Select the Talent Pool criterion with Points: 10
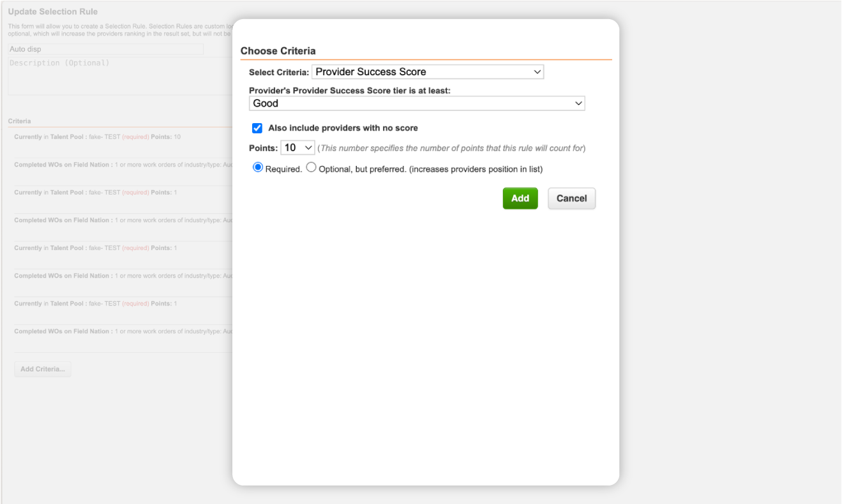Screen dimensions: 842x504 [x=97, y=137]
